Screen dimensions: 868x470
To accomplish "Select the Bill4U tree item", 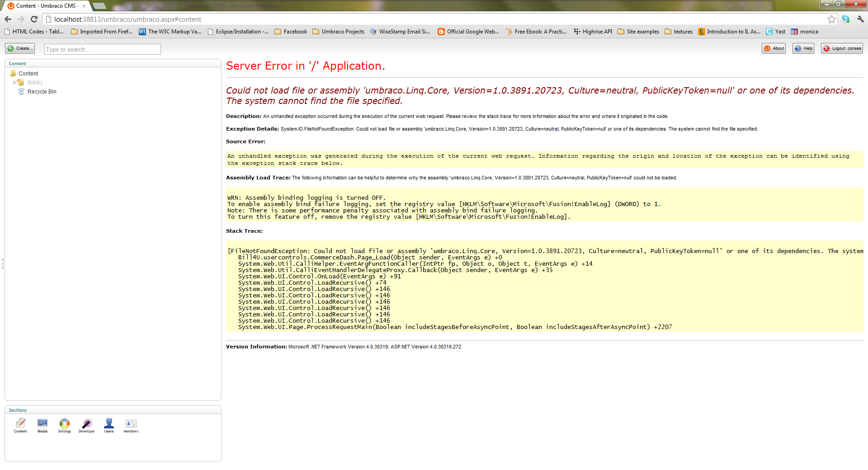I will [35, 82].
